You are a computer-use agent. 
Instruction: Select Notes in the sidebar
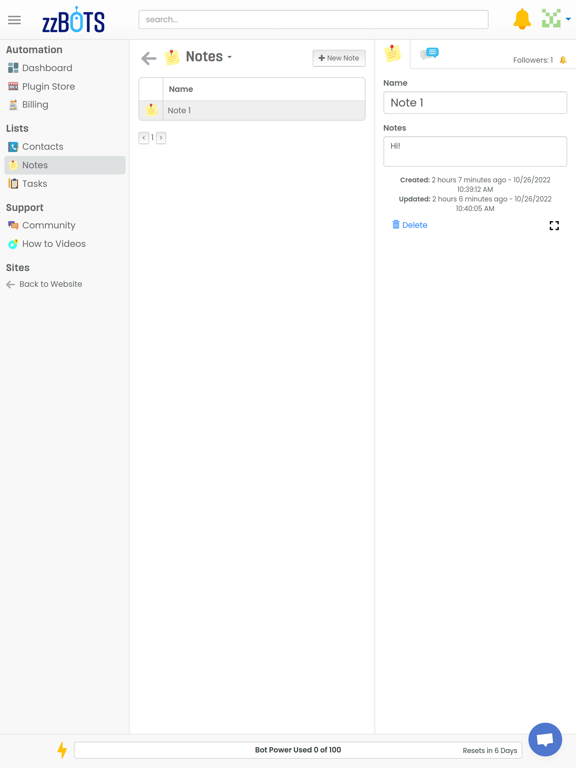[65, 165]
